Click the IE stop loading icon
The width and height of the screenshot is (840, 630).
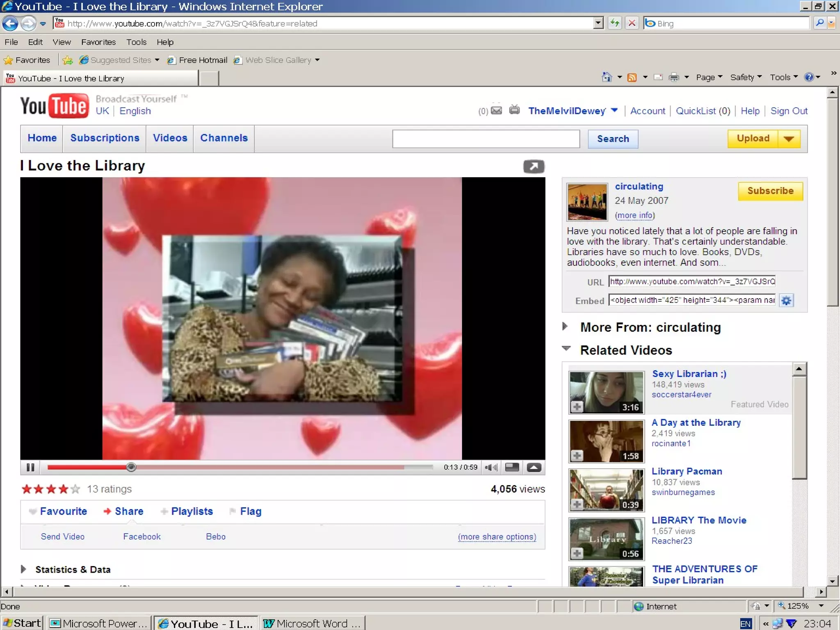click(x=632, y=23)
